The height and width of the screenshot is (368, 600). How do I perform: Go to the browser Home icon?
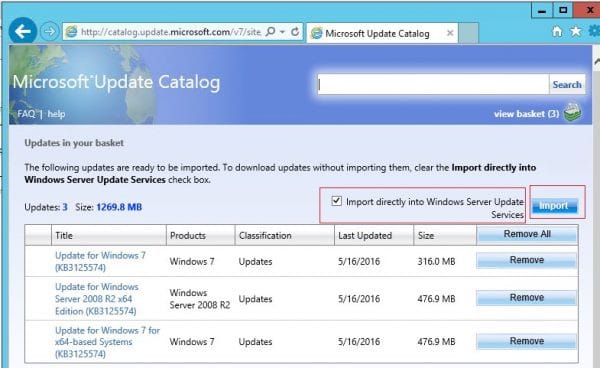click(557, 31)
